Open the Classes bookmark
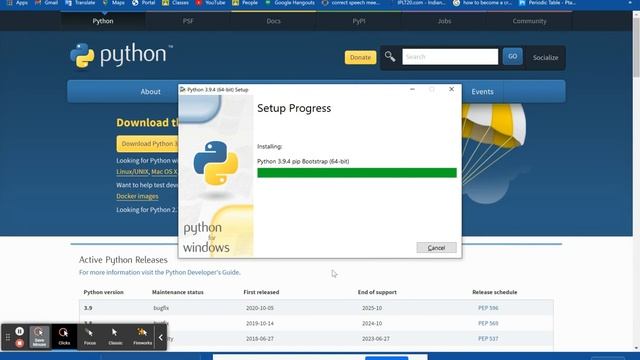The height and width of the screenshot is (360, 640). click(176, 2)
